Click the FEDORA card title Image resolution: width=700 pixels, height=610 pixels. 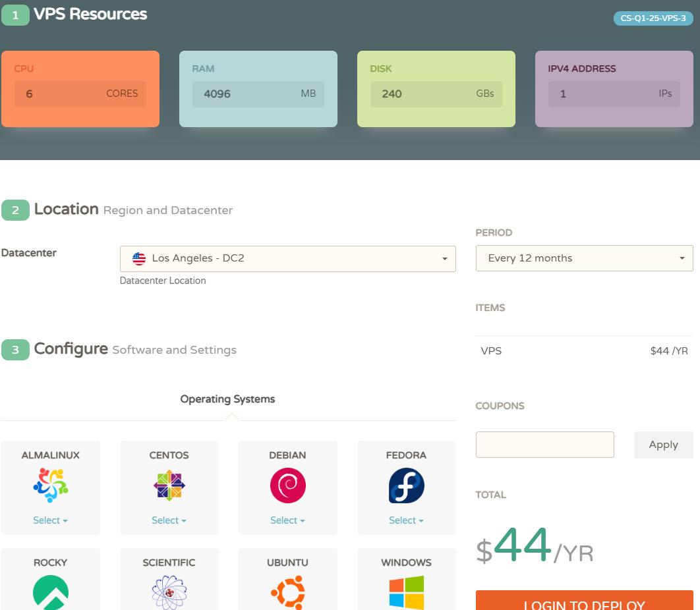click(x=406, y=455)
